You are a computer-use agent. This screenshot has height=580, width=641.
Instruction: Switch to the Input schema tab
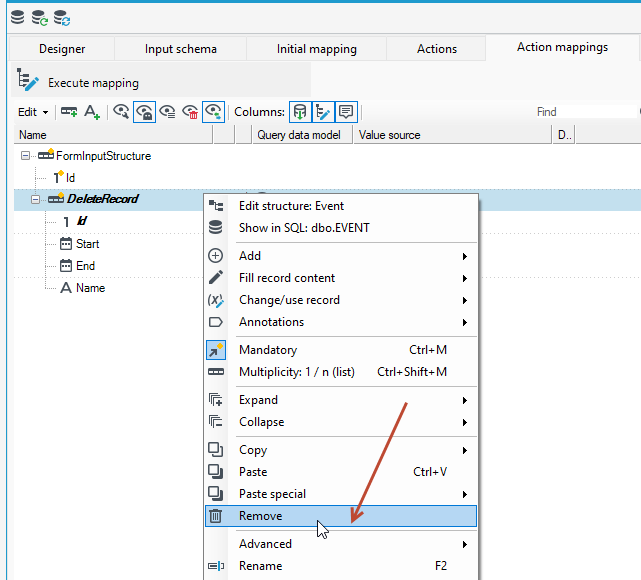(181, 49)
